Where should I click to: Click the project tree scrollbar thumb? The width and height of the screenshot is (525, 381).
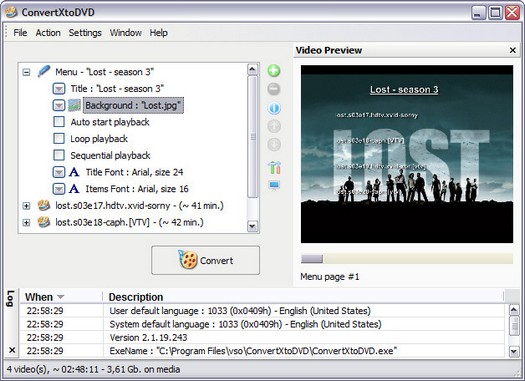coord(252,137)
